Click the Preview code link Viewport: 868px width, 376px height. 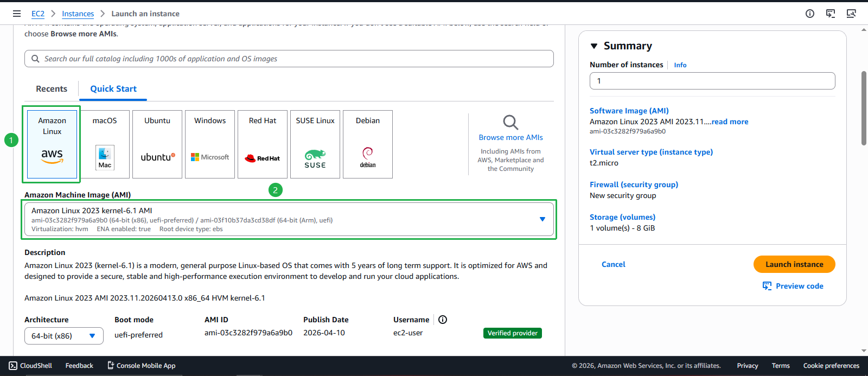point(800,286)
